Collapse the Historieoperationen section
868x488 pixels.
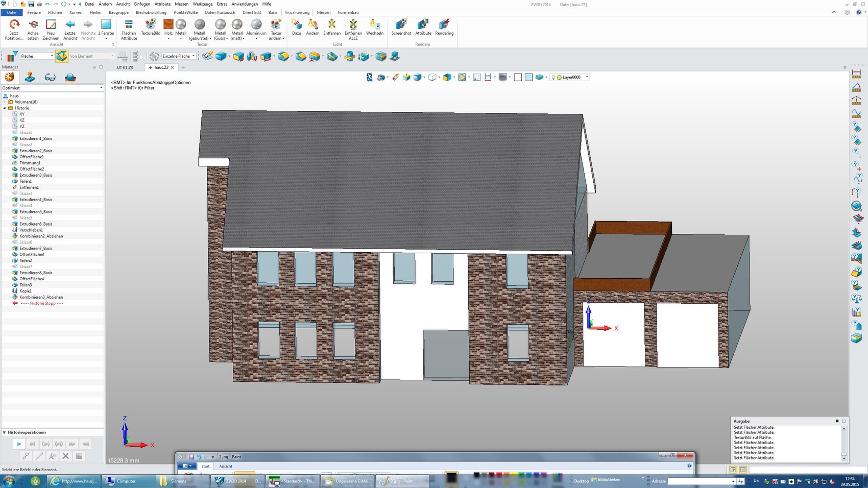[x=5, y=432]
